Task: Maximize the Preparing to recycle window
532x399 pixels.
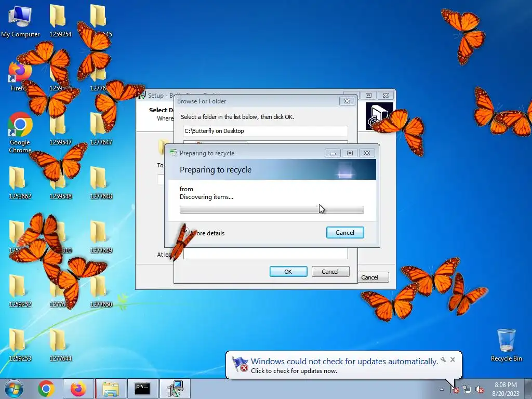Action: [x=350, y=153]
